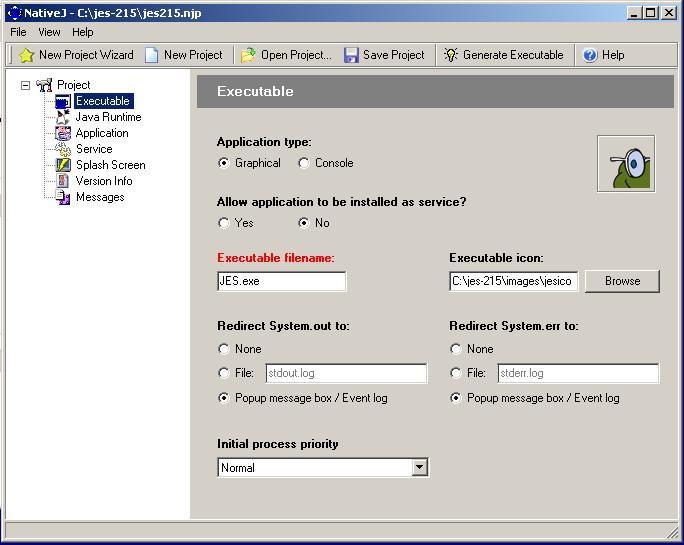Image resolution: width=684 pixels, height=545 pixels.
Task: Select Service in project tree
Action: coord(94,149)
